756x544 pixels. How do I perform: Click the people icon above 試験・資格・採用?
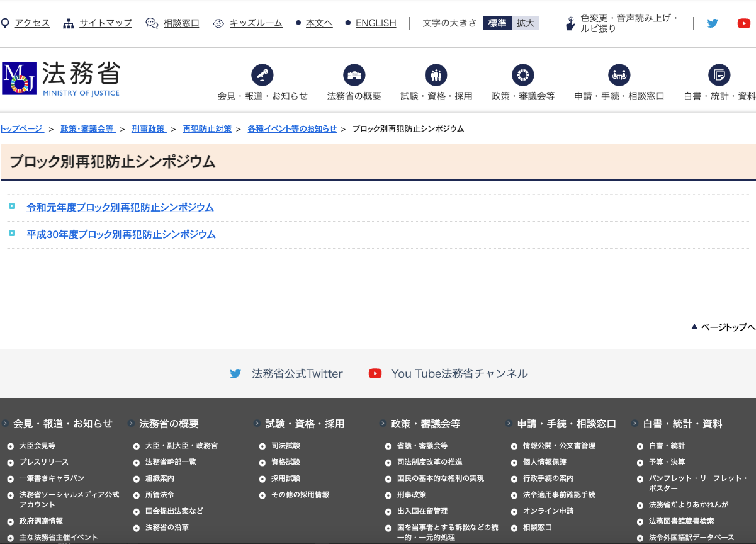pyautogui.click(x=436, y=75)
